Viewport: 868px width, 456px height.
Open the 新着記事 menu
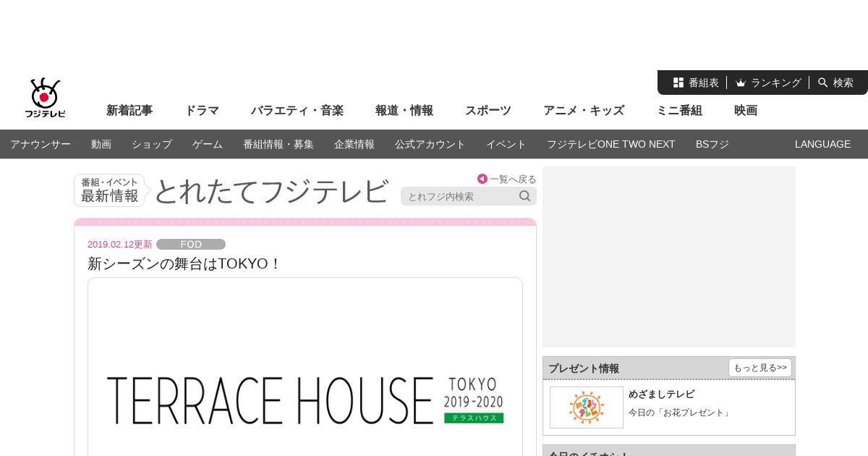tap(129, 111)
